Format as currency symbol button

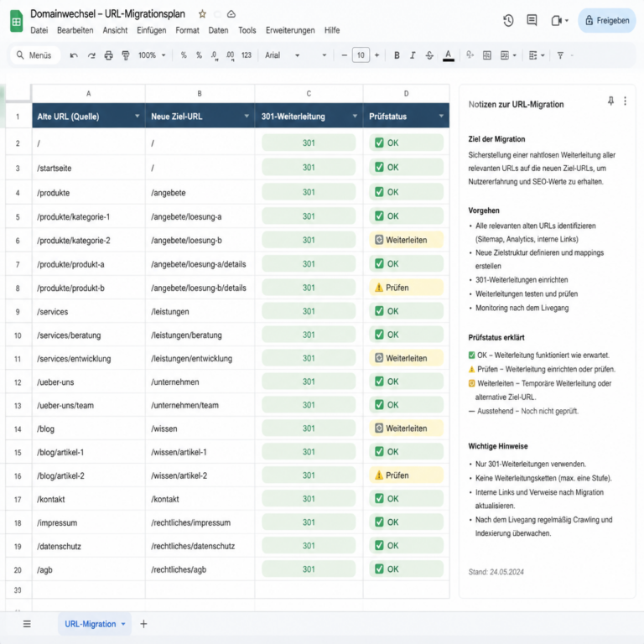coord(184,55)
